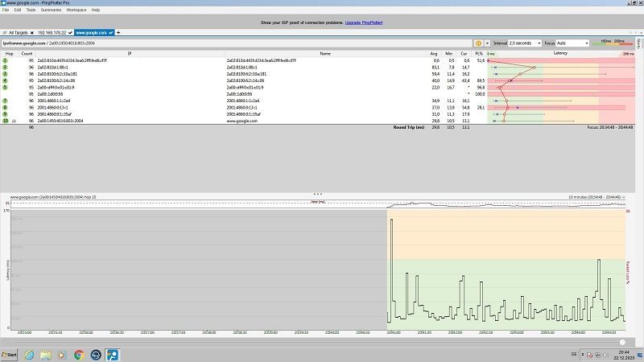Click the timeline scrollbar thumb
Screen dimensions: 644x362
[622, 343]
